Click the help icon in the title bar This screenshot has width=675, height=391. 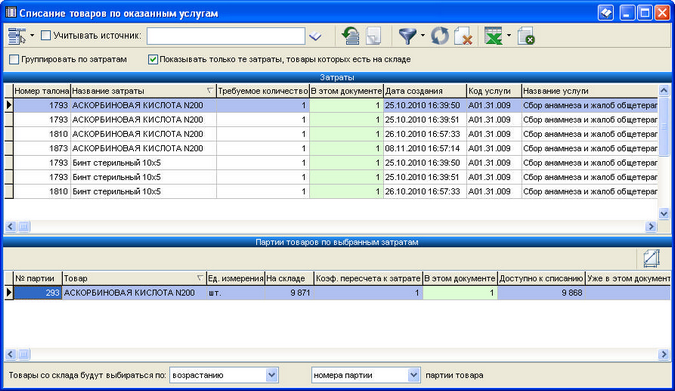pyautogui.click(x=606, y=13)
